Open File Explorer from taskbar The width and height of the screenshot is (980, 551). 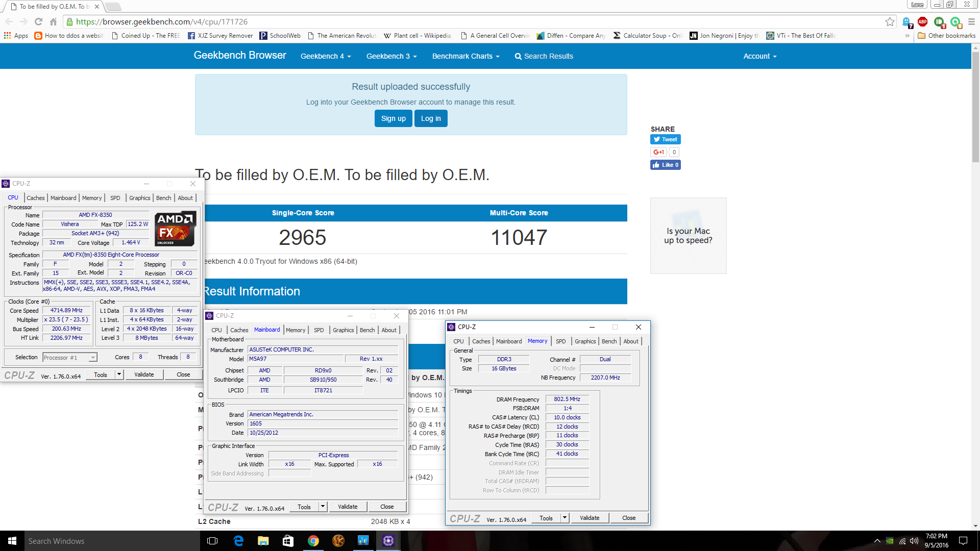coord(263,541)
